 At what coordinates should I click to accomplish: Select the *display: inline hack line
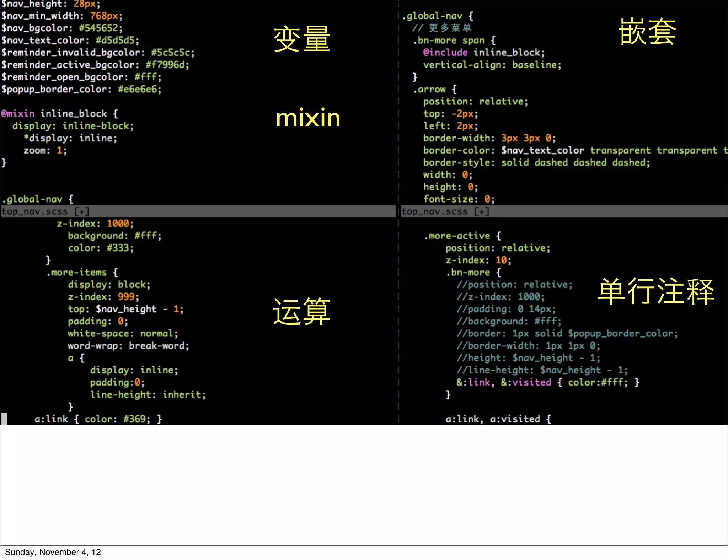(70, 138)
